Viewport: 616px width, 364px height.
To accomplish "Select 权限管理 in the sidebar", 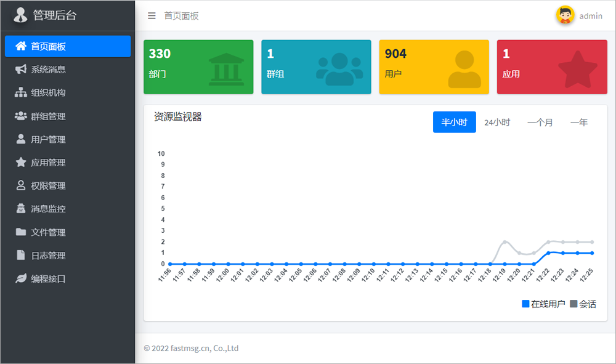I will pos(68,185).
